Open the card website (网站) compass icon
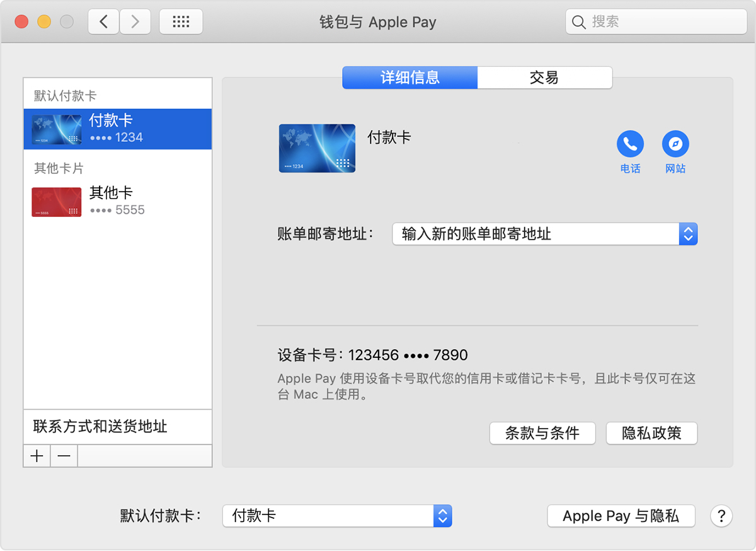This screenshot has width=756, height=551. click(x=675, y=144)
